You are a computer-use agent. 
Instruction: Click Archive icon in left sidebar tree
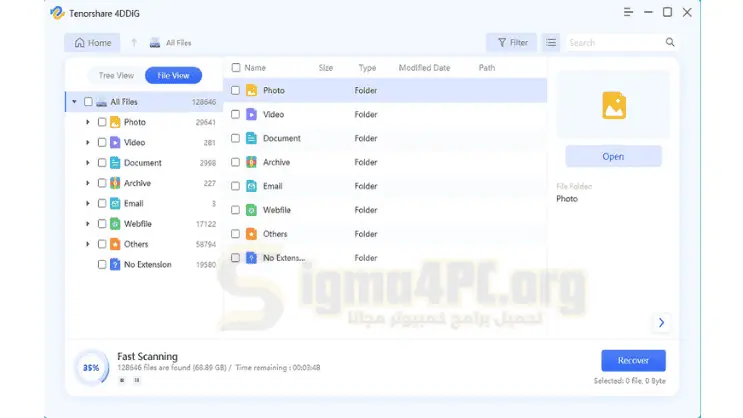point(115,183)
